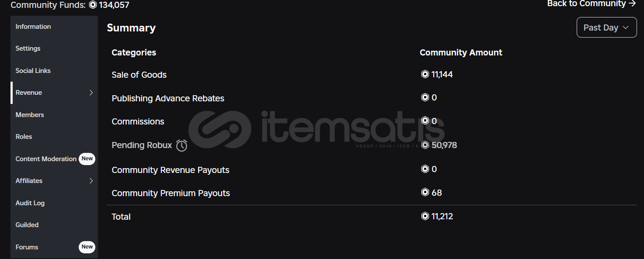Click the Back to Community link
644x259 pixels.
tap(592, 3)
